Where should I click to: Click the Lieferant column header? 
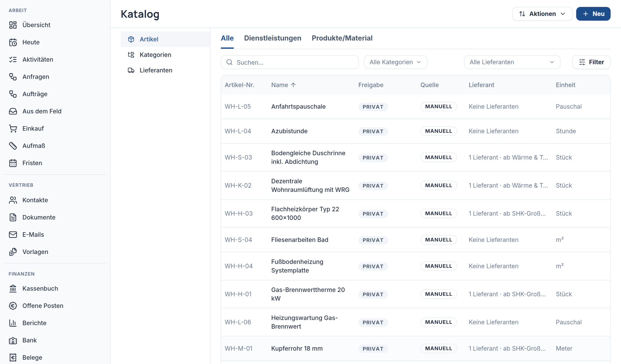click(481, 85)
